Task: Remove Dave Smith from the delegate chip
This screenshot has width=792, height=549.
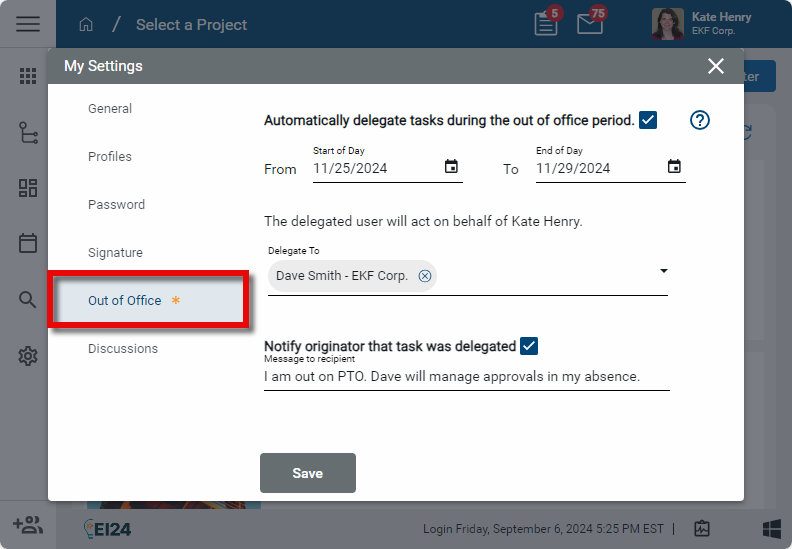Action: pos(425,276)
